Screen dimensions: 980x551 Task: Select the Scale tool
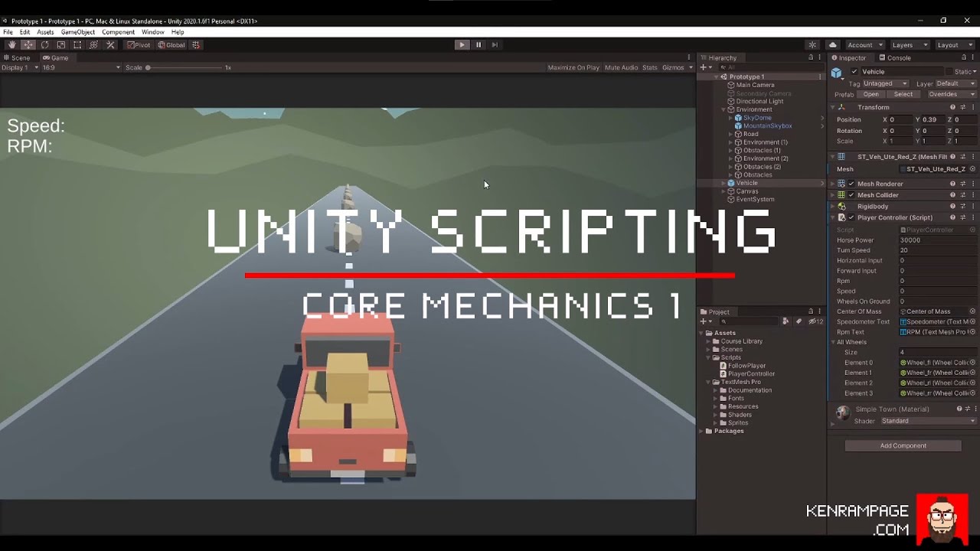[61, 45]
